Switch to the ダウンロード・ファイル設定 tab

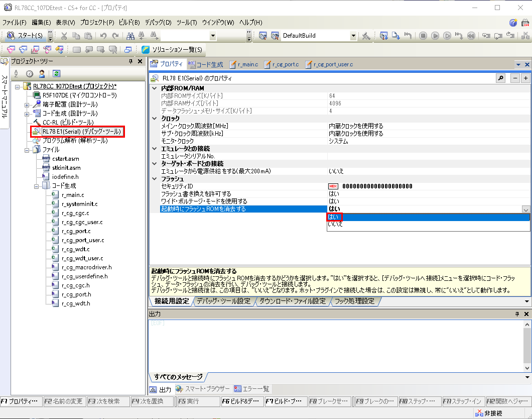point(293,301)
